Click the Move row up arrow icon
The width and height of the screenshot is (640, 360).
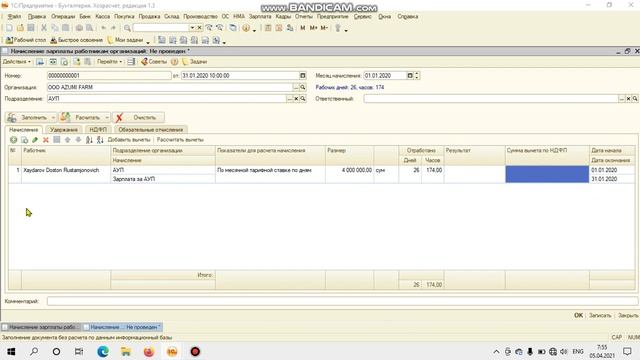click(x=67, y=140)
